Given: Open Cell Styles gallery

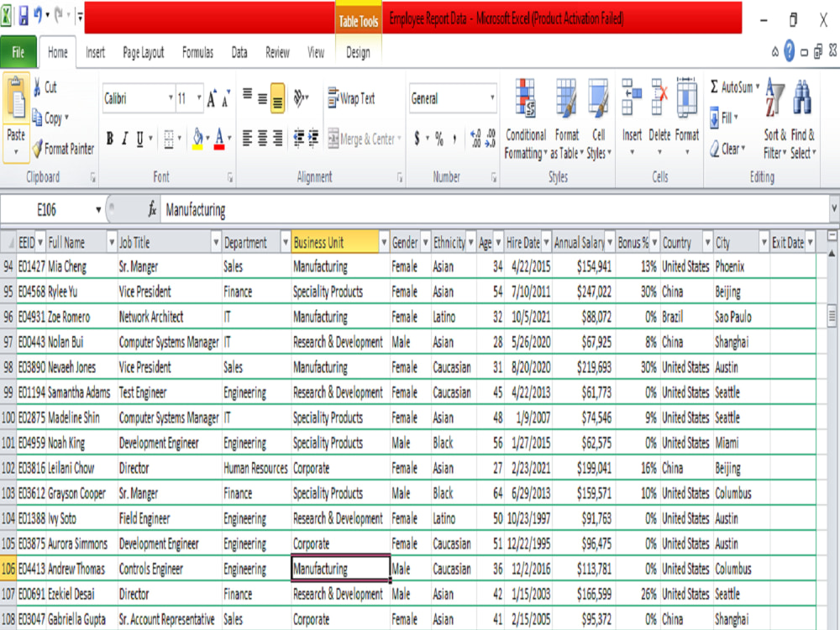Looking at the screenshot, I should [598, 119].
